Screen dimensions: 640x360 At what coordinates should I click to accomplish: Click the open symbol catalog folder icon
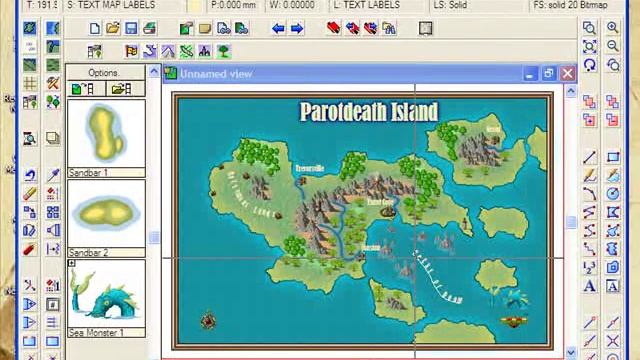coord(125,89)
